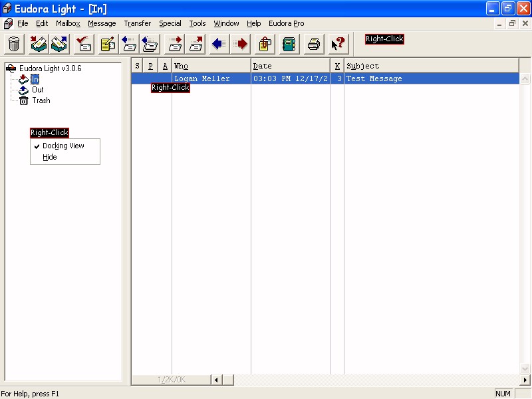532x399 pixels.
Task: Compose a new message with toolbar icon
Action: point(108,44)
